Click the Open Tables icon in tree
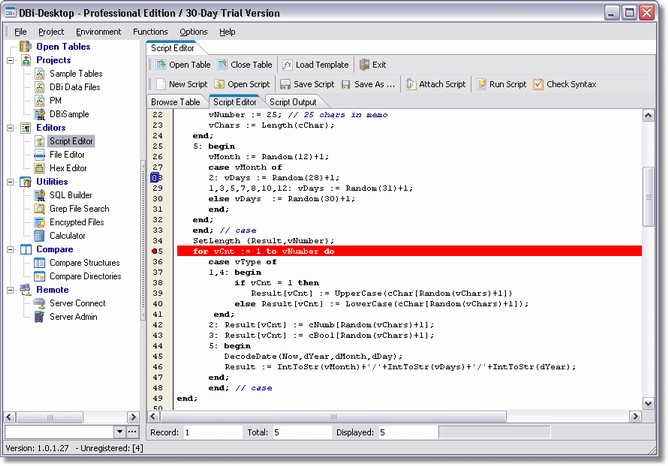 (26, 46)
